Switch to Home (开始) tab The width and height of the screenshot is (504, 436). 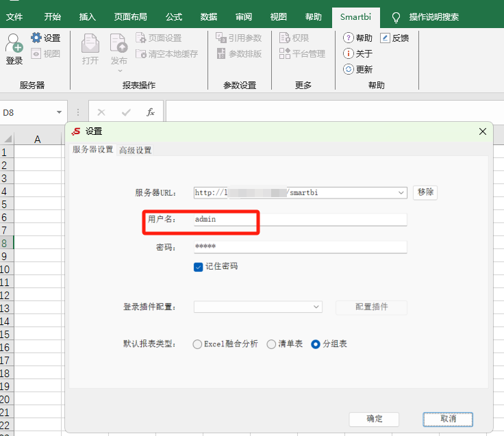(x=53, y=17)
